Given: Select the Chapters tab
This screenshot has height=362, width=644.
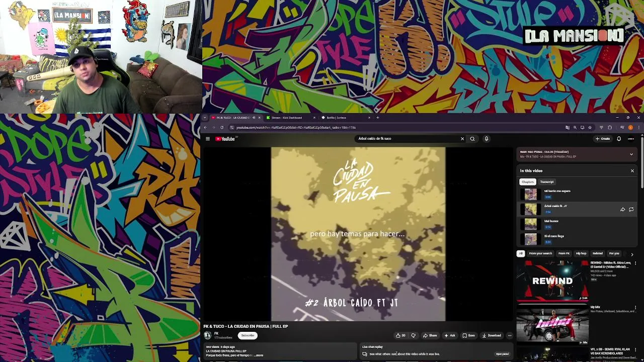Looking at the screenshot, I should pyautogui.click(x=528, y=182).
